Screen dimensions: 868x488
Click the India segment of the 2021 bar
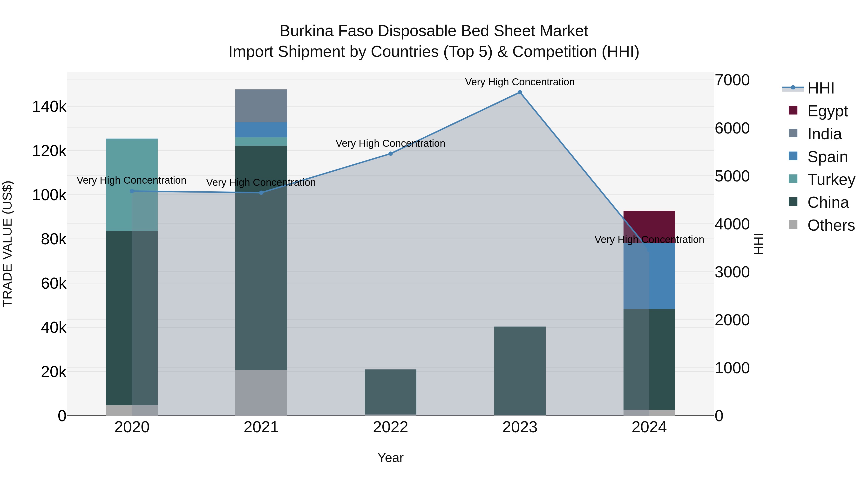tap(261, 106)
